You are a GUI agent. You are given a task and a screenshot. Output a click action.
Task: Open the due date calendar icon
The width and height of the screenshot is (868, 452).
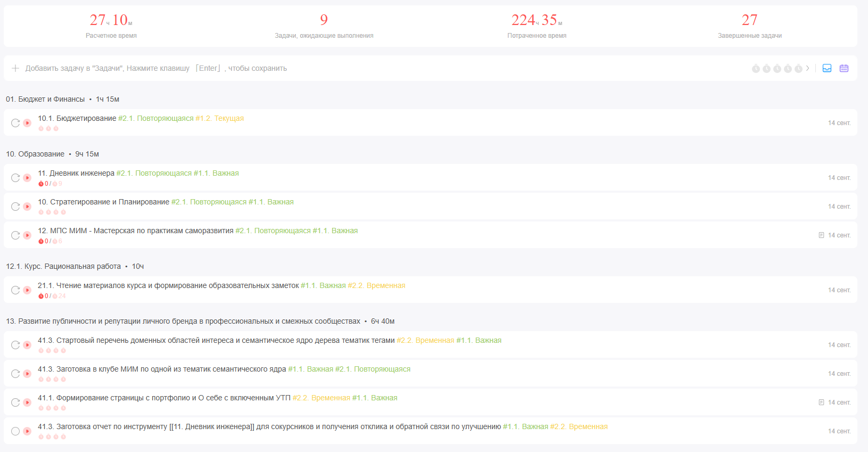[x=844, y=68]
